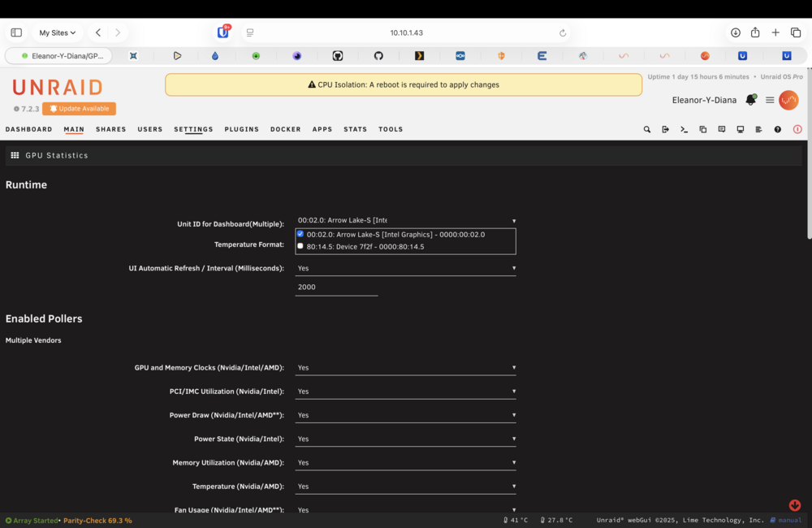Click the red power alert icon
Viewport: 812px width, 528px height.
point(797,129)
